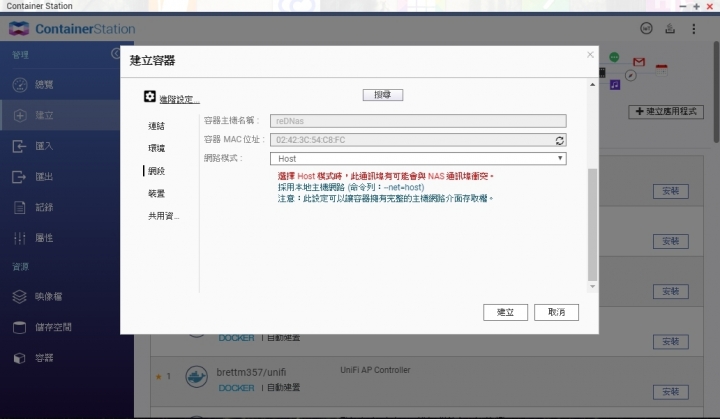Click the create plus-circle icon
720x419 pixels.
point(20,115)
